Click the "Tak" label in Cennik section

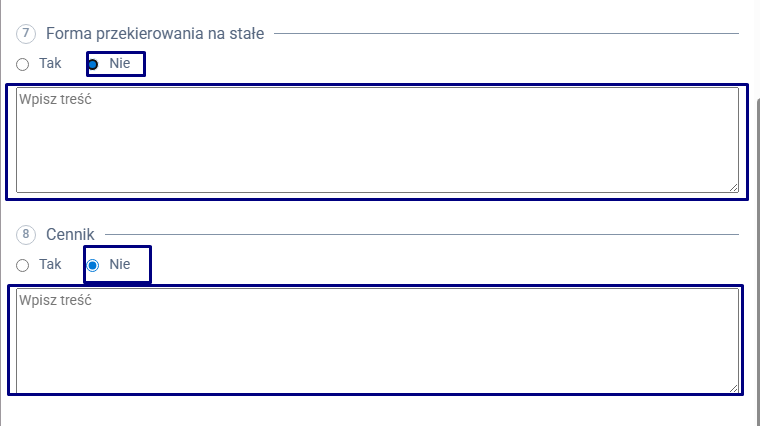(x=50, y=265)
